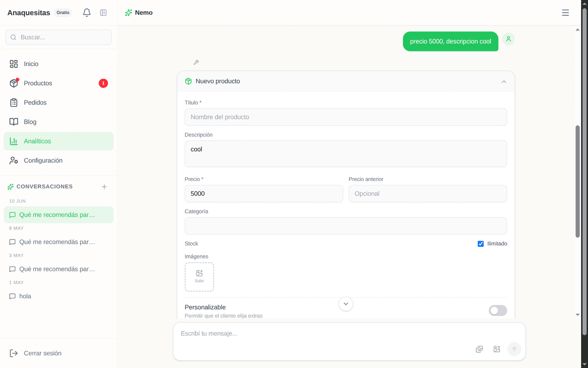
Task: Click the wrench tool icon above form
Action: tap(196, 62)
